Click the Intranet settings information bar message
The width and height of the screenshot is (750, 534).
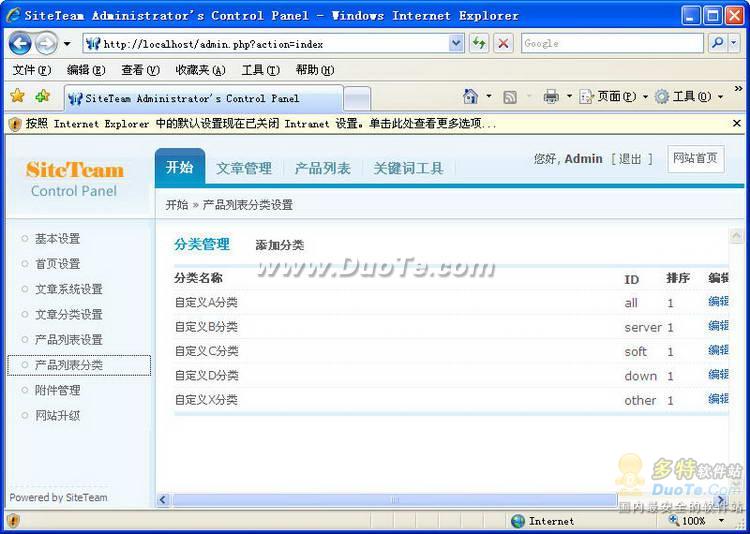tap(261, 124)
